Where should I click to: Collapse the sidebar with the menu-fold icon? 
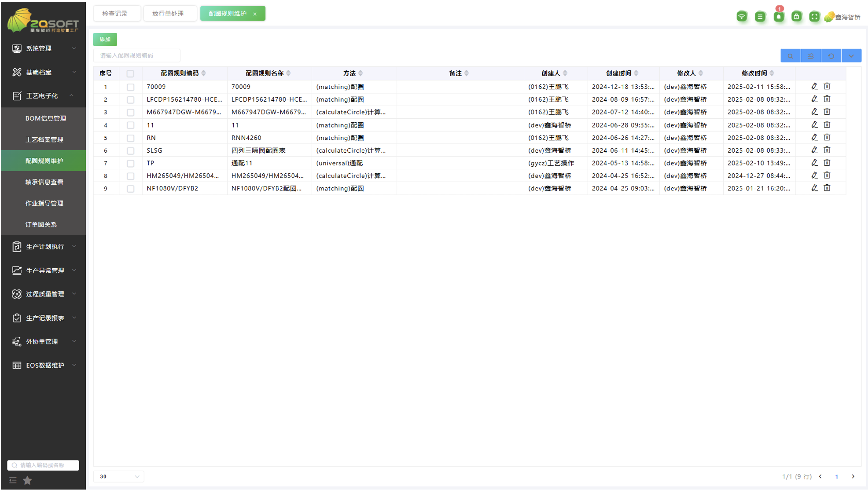tap(13, 480)
